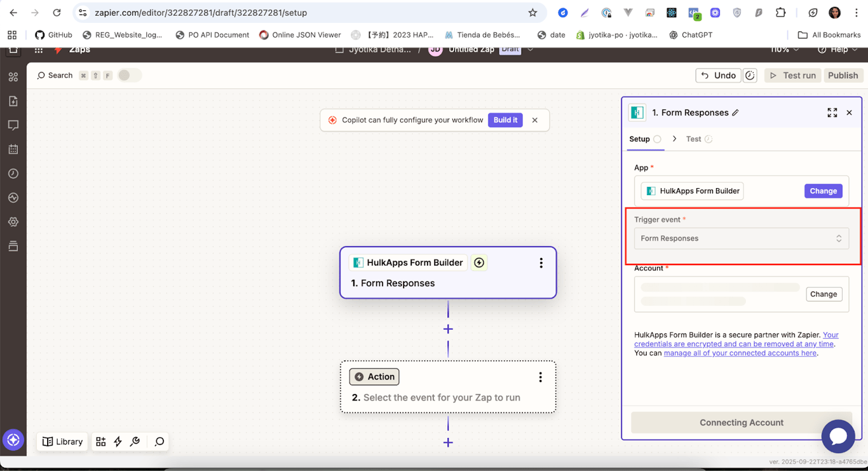This screenshot has width=868, height=471.
Task: Open the version history icon beside Undo
Action: pos(750,76)
